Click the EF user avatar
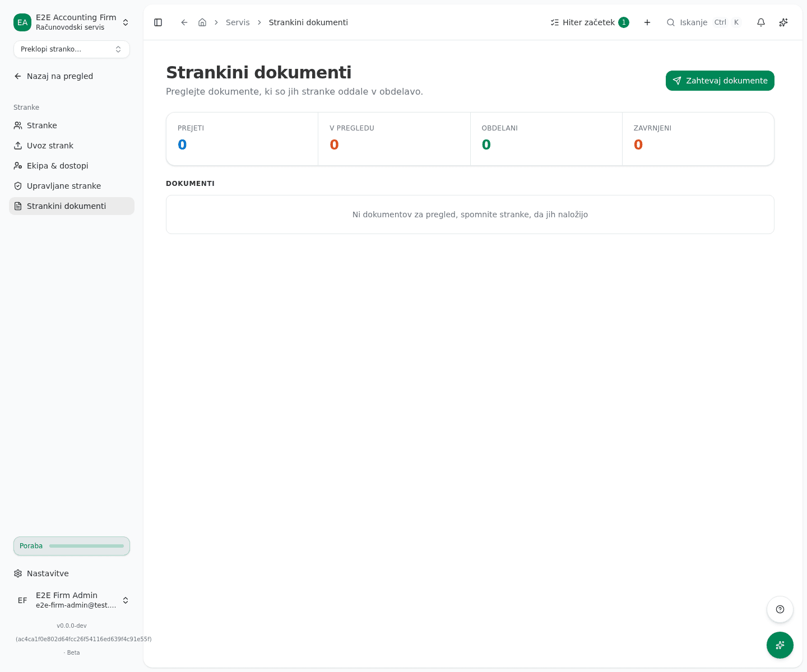807x672 pixels. [x=22, y=600]
